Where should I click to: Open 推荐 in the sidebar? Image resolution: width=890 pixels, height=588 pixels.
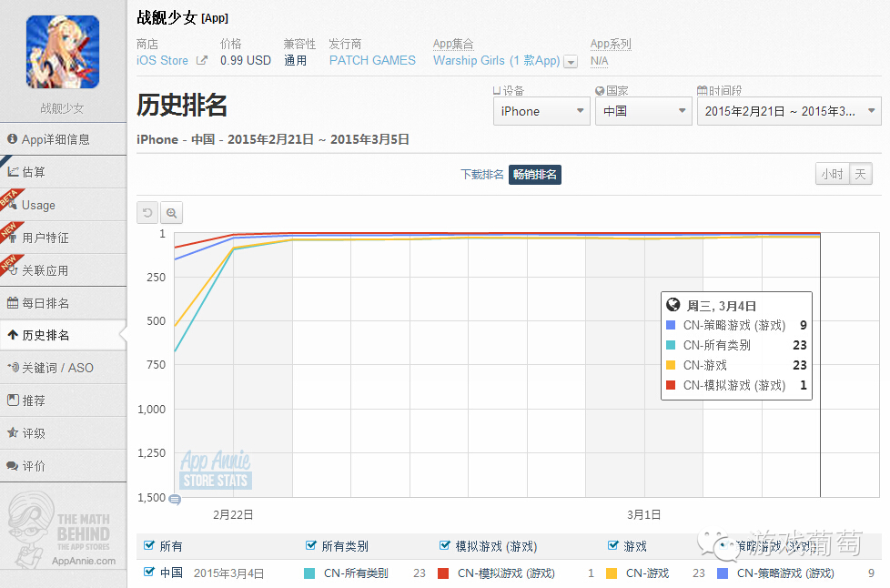tap(63, 400)
